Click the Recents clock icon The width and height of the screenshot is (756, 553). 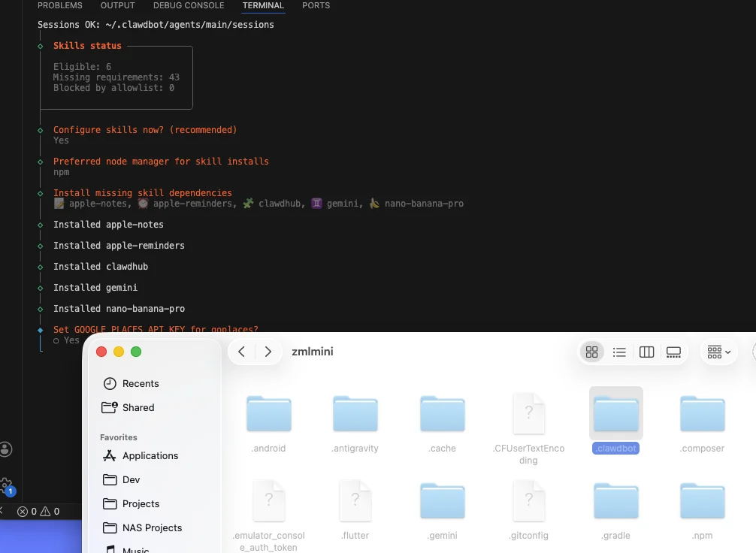tap(110, 384)
